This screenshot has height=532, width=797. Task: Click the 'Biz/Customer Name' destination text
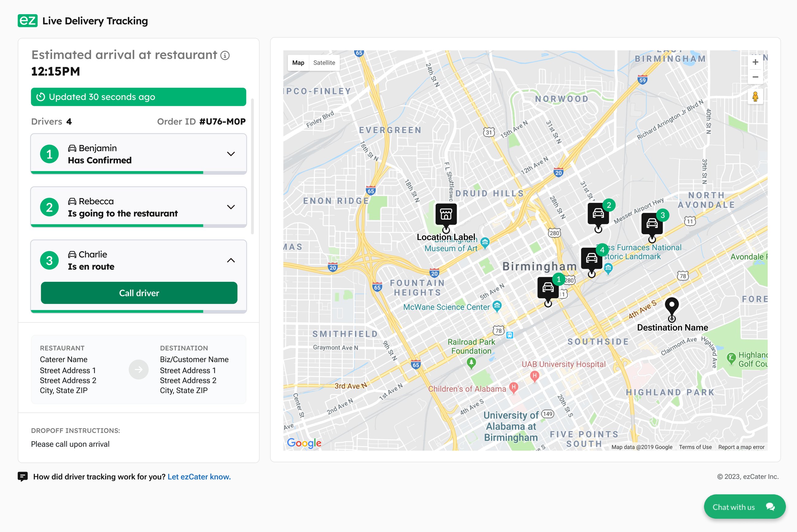click(x=194, y=359)
